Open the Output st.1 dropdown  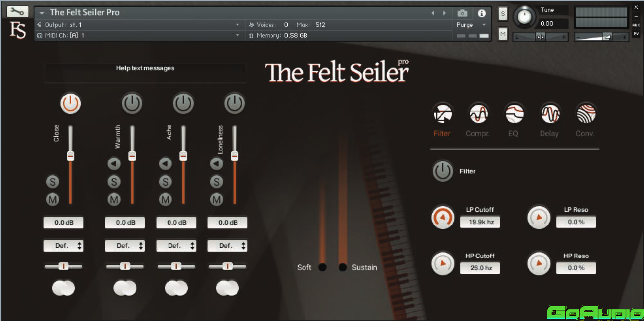(139, 25)
